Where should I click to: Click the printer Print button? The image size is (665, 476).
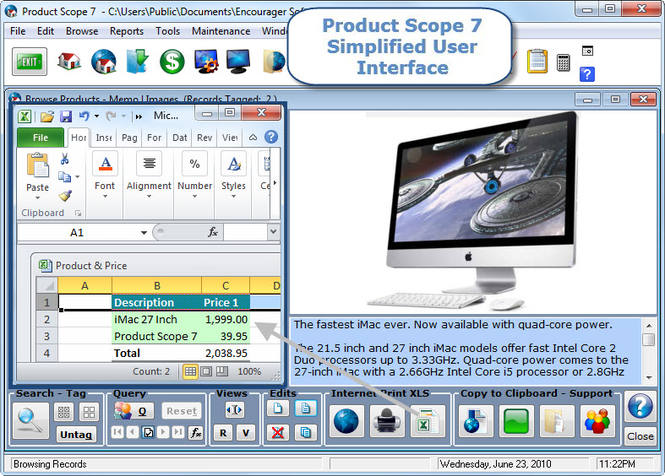point(386,421)
